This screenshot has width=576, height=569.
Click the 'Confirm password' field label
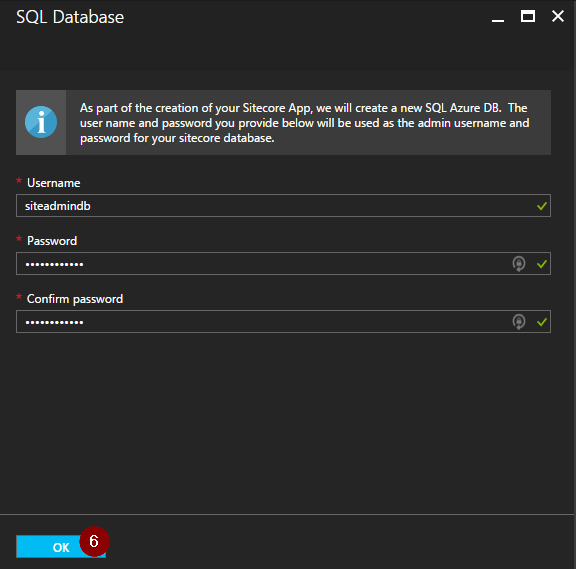pyautogui.click(x=75, y=299)
